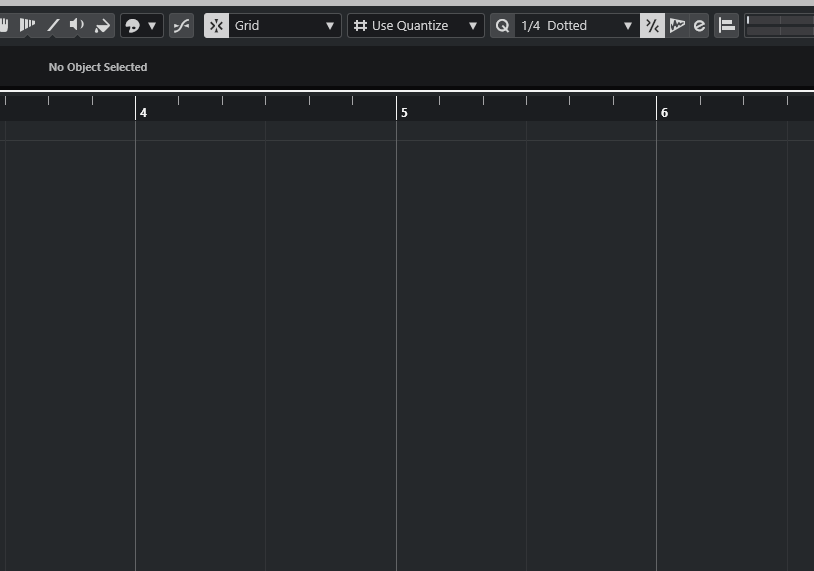Open the Grid snap type dropdown

[284, 25]
